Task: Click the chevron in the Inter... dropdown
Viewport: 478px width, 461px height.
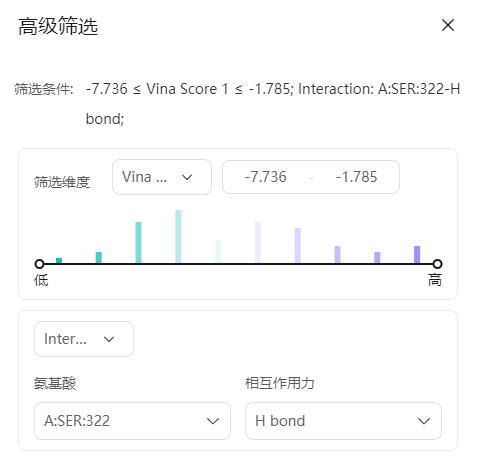Action: click(109, 339)
